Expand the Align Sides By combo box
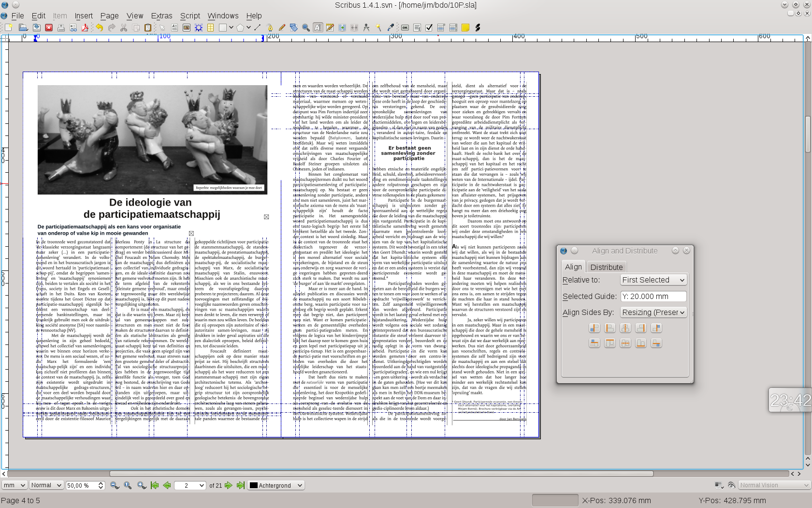Viewport: 812px width, 508px height. coord(653,313)
